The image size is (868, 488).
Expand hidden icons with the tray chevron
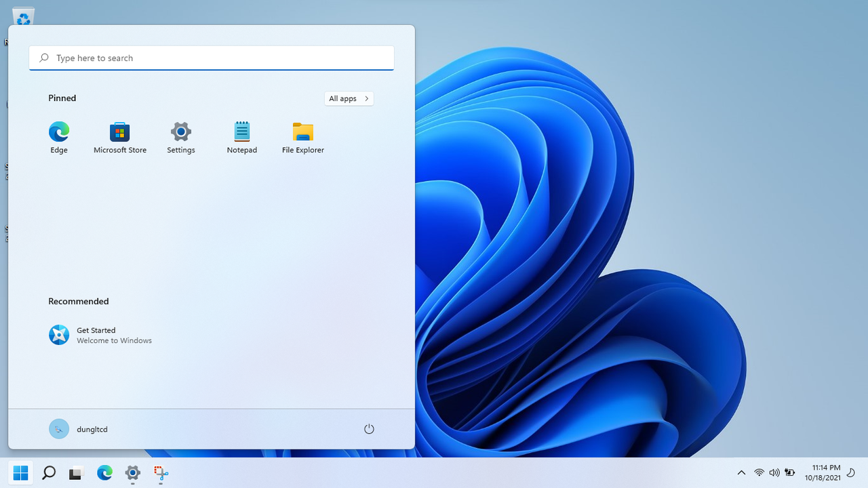point(741,472)
